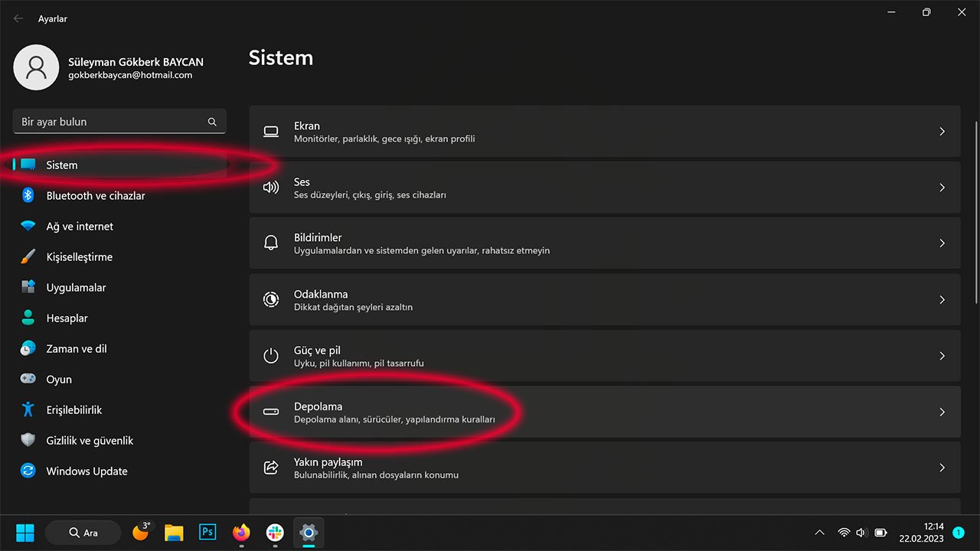Click the Settings gear taskbar icon
The image size is (980, 551).
[x=309, y=532]
